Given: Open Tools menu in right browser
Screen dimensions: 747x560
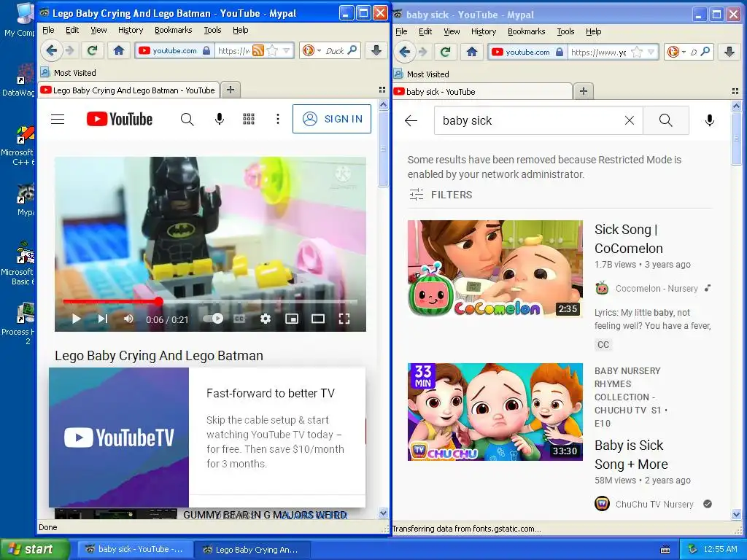Looking at the screenshot, I should pyautogui.click(x=565, y=31).
